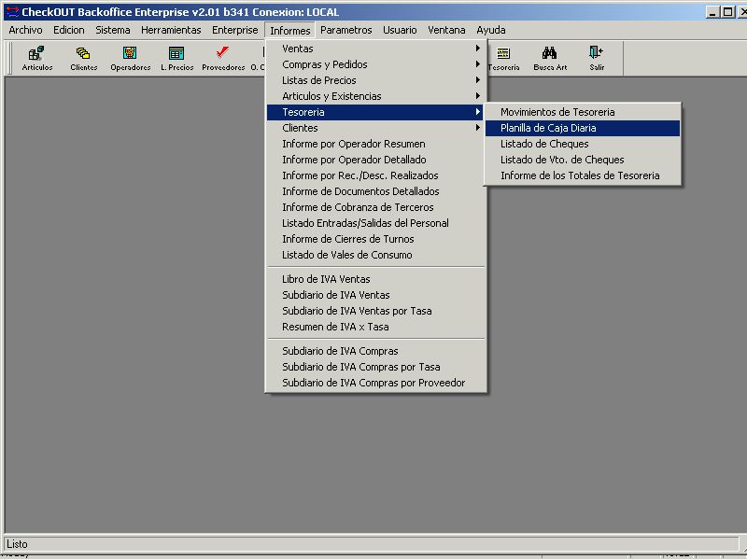
Task: Open the Sistema menu
Action: tap(112, 30)
